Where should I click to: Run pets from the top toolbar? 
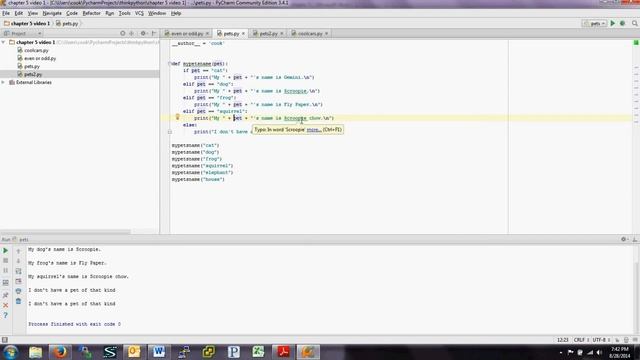click(612, 24)
